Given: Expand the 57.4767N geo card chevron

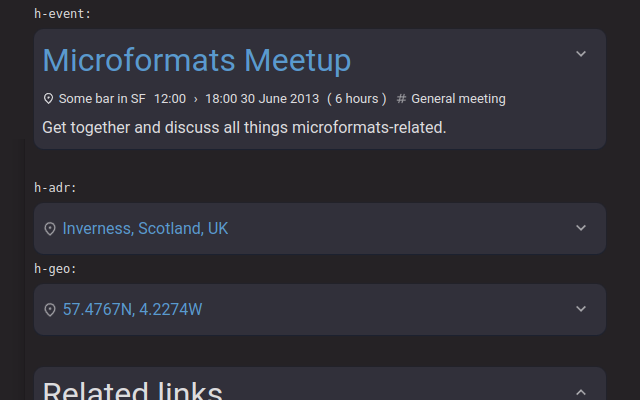Looking at the screenshot, I should pos(581,309).
